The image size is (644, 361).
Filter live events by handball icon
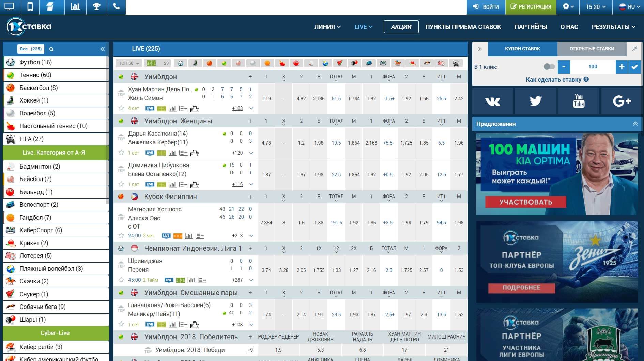[267, 63]
